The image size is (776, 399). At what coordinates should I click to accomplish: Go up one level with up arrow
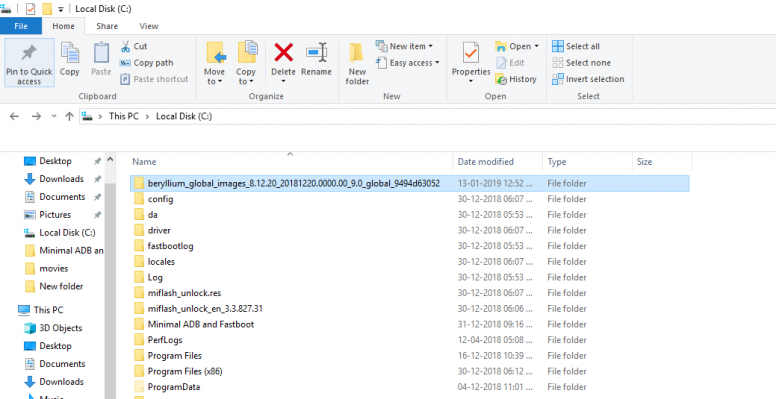coord(69,116)
